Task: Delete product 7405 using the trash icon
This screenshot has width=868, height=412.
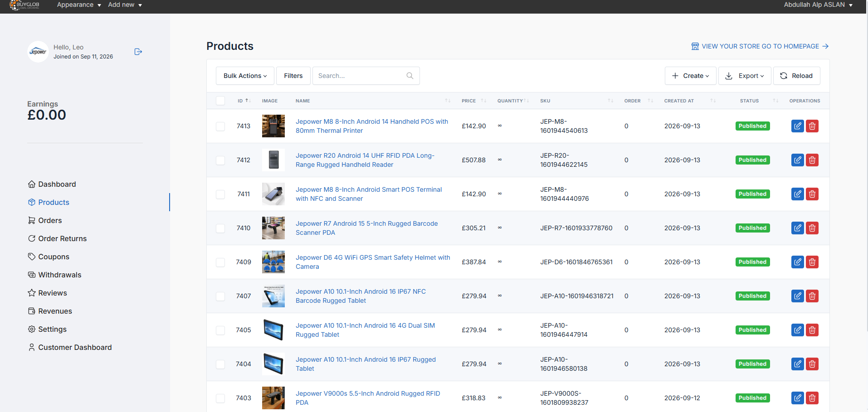Action: pyautogui.click(x=812, y=330)
